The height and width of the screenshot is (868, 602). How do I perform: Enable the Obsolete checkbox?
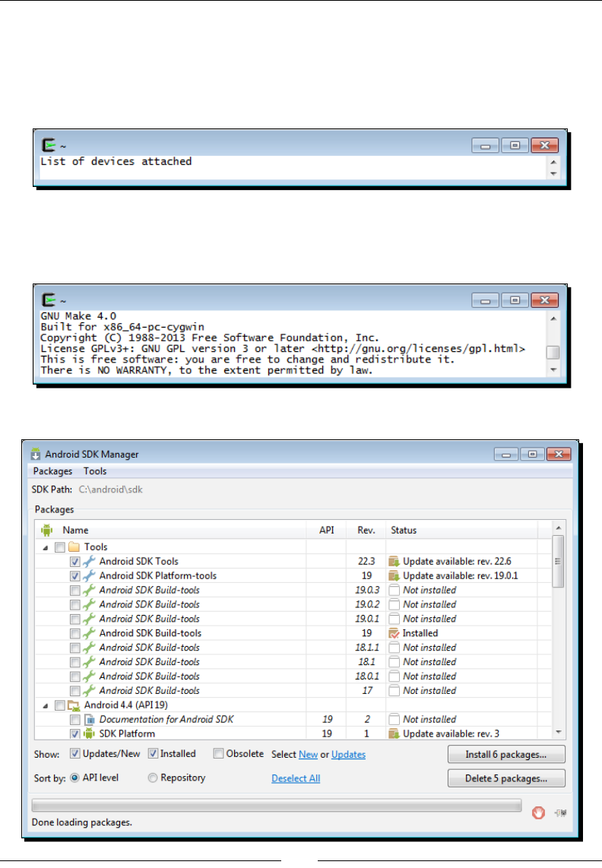click(x=219, y=753)
